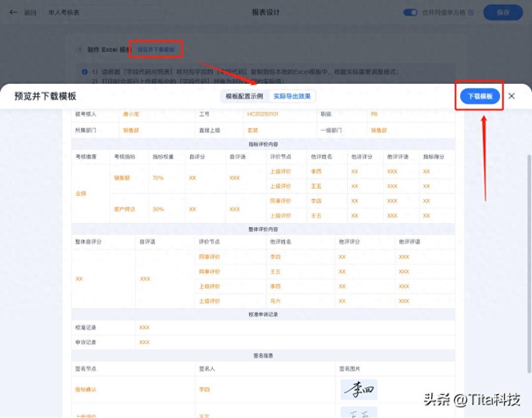This screenshot has height=418, width=532.
Task: Click the 返回 label next to the arrow
Action: point(30,13)
